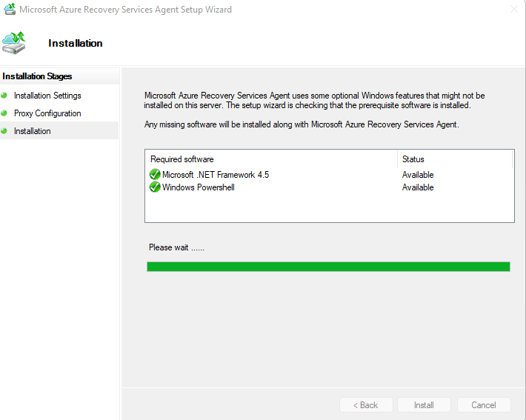Screen dimensions: 526x420
Task: Click Available status for Windows Powershell
Action: click(x=418, y=187)
